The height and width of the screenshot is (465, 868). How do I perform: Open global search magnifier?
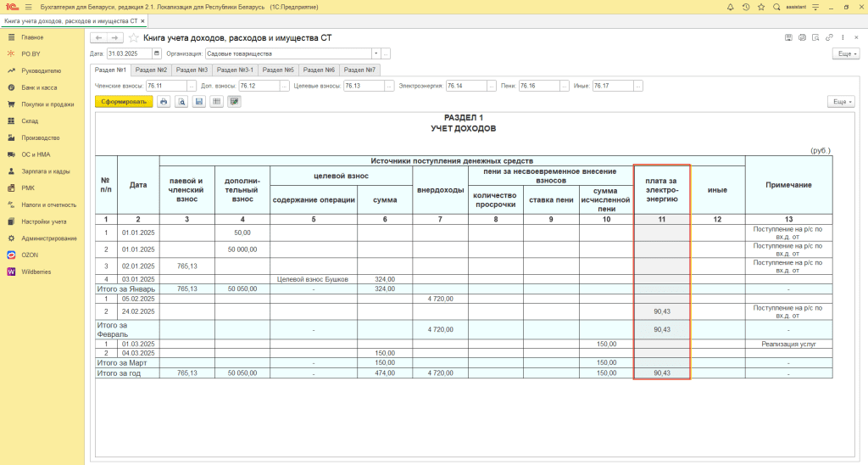click(x=776, y=7)
